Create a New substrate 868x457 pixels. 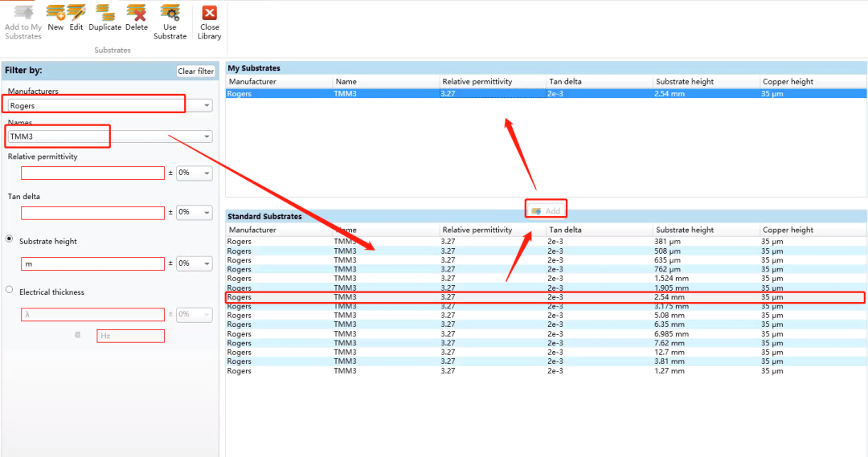coord(55,18)
